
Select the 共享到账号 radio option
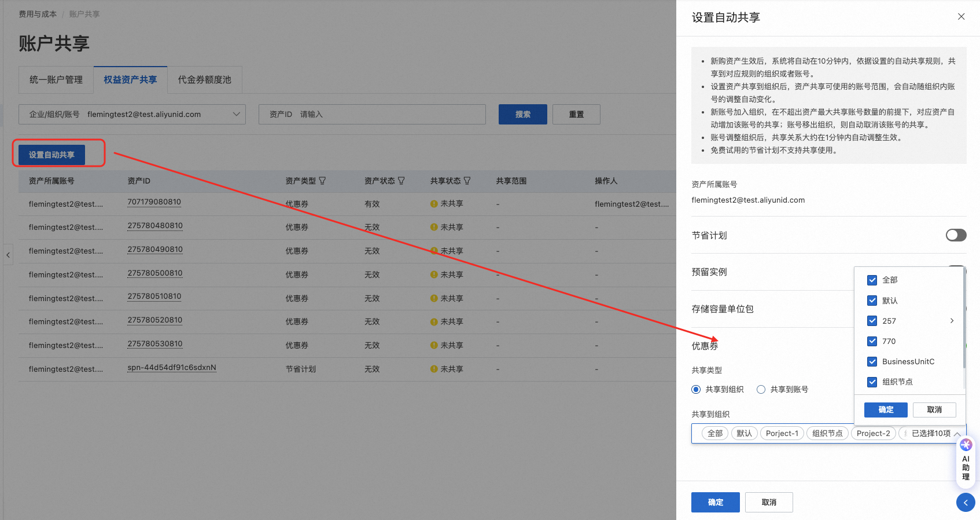click(761, 390)
